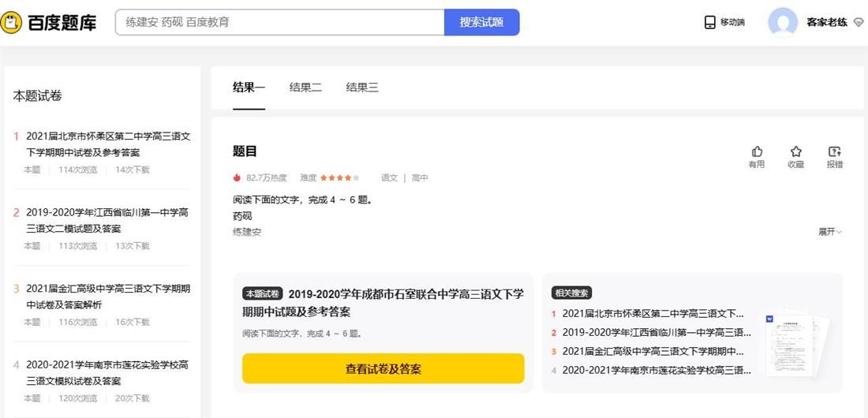This screenshot has width=868, height=418.
Task: Click the thumbs-up 有用 icon
Action: pos(757,151)
